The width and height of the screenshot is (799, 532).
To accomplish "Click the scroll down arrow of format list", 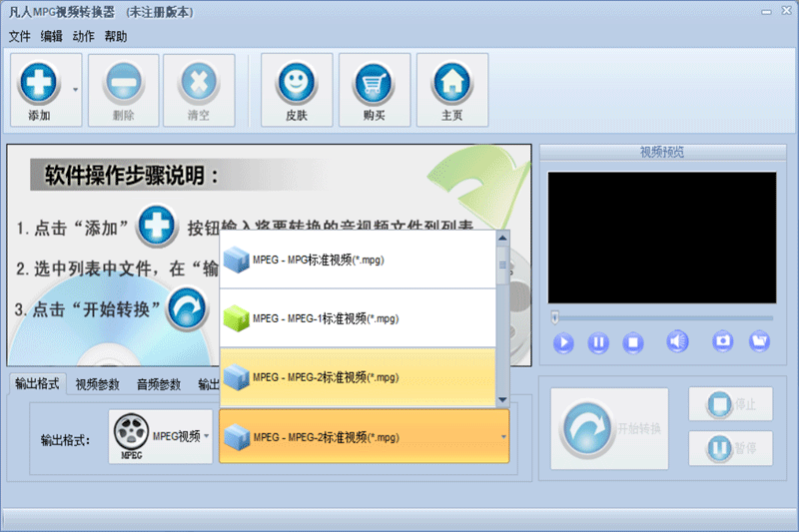I will pos(502,399).
